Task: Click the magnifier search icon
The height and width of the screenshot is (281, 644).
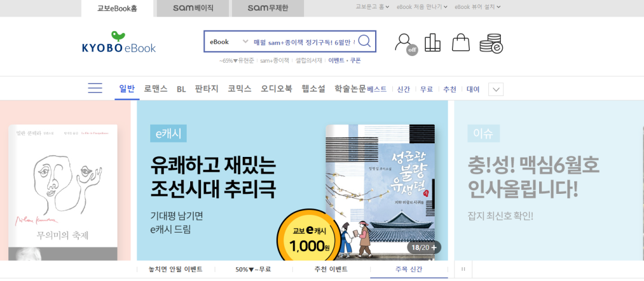Action: pyautogui.click(x=364, y=41)
